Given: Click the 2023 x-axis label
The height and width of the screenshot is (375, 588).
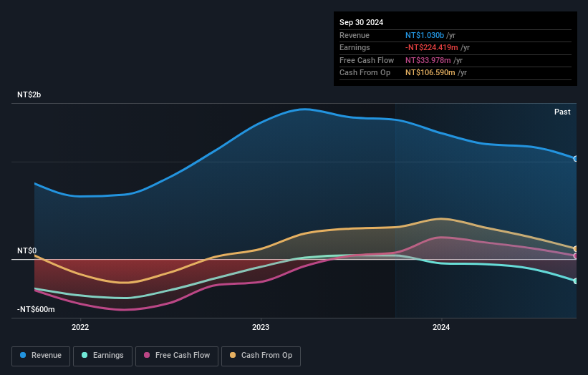Looking at the screenshot, I should click(x=261, y=328).
